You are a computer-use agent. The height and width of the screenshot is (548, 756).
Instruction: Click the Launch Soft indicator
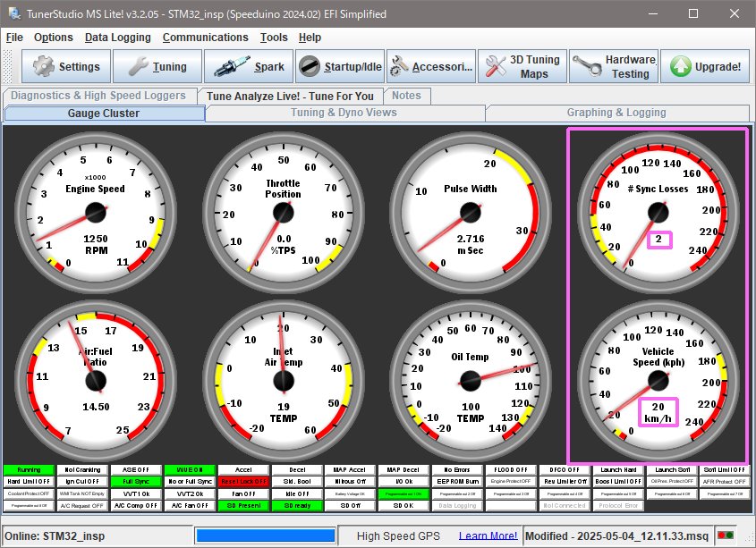click(672, 469)
